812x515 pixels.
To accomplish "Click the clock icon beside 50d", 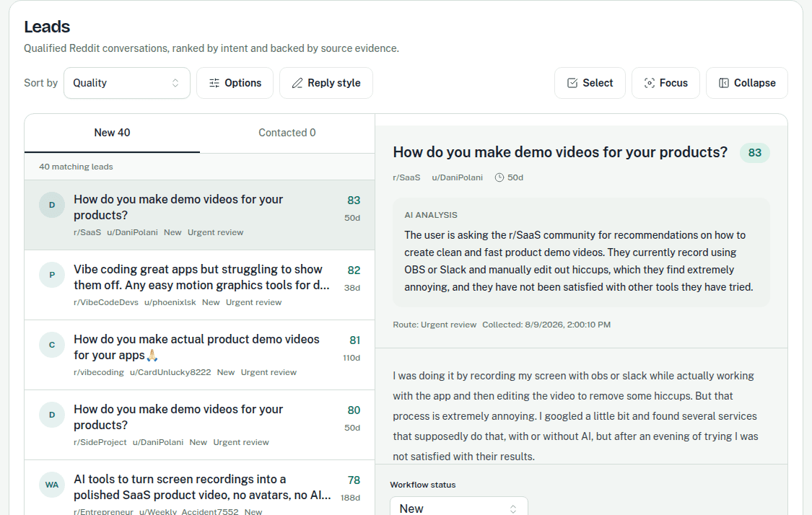I will 499,177.
